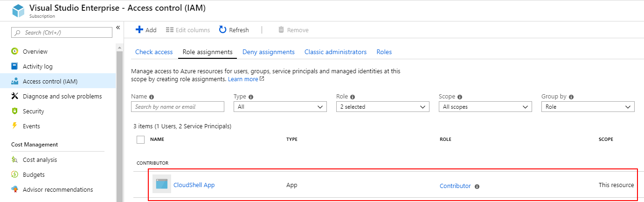Select the Role assignments tab
This screenshot has height=202, width=644.
tap(208, 52)
